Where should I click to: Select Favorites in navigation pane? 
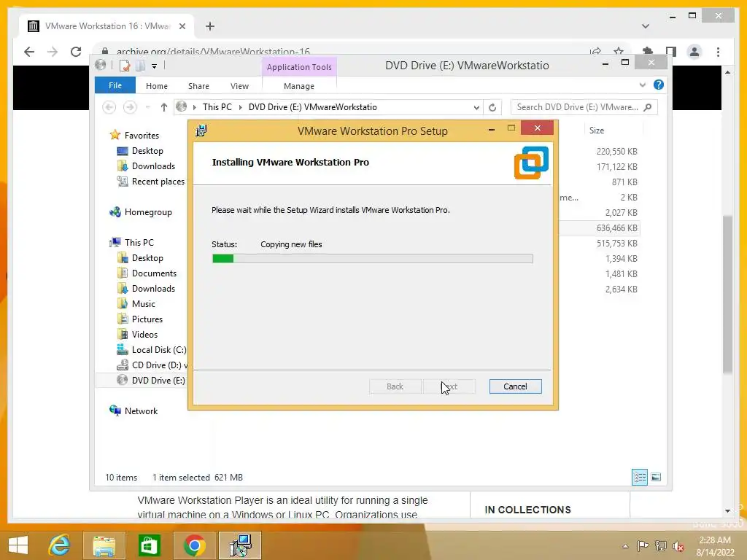[142, 135]
